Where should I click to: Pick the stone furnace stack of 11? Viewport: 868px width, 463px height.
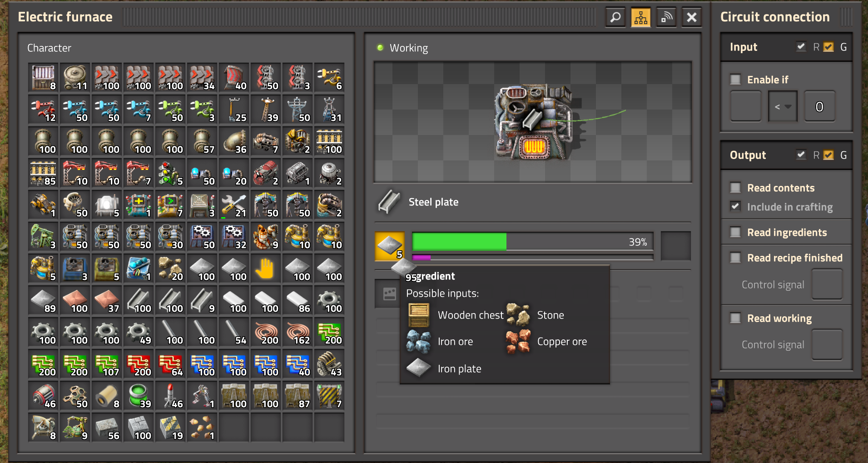point(75,78)
